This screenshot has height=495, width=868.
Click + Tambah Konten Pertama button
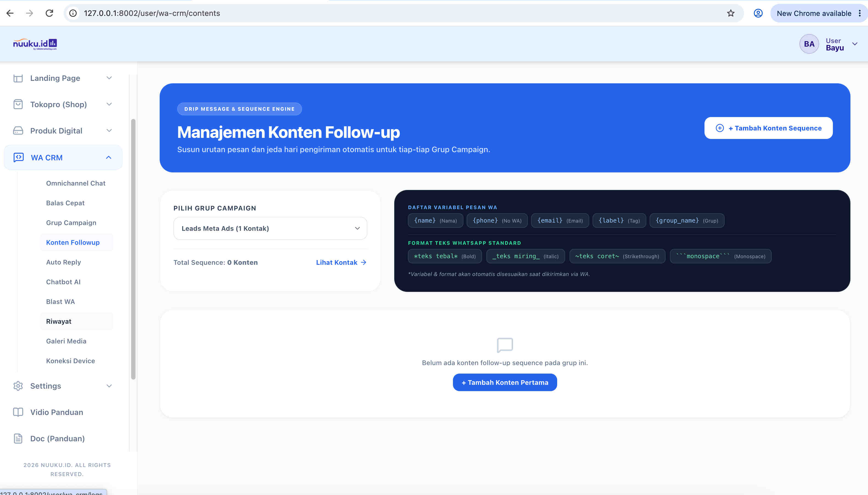pos(505,382)
